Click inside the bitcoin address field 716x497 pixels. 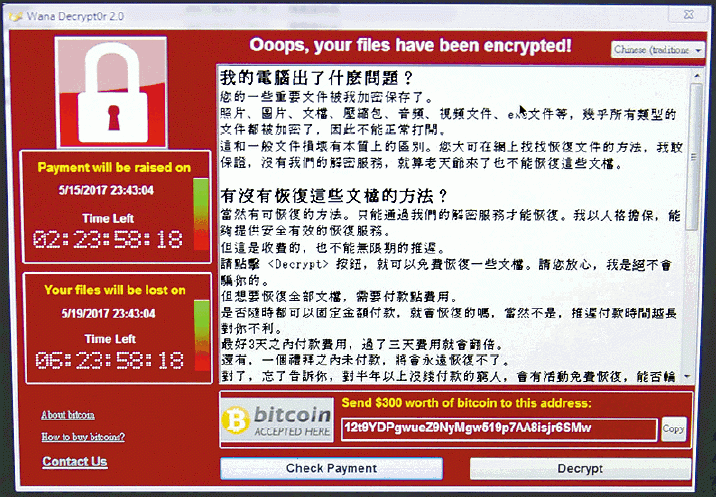pos(499,429)
